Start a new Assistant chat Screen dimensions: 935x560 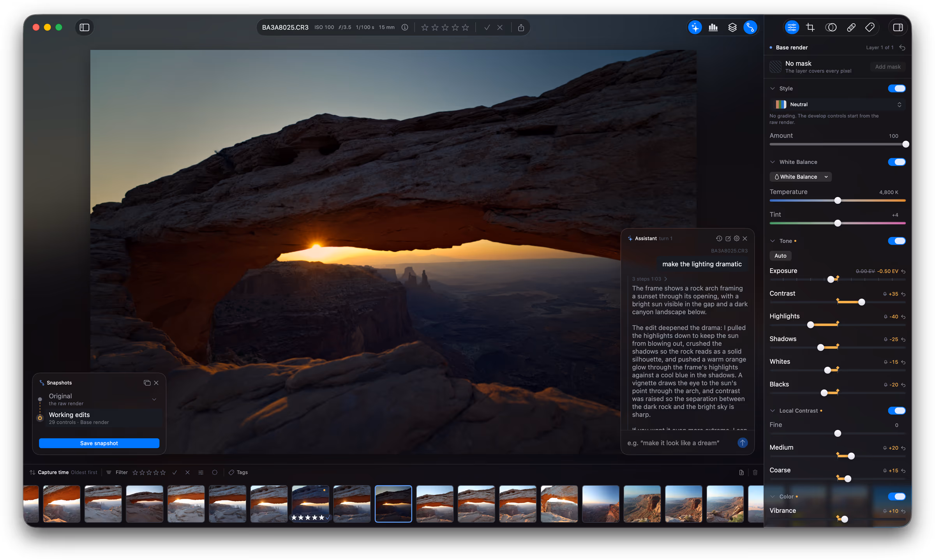coord(728,238)
